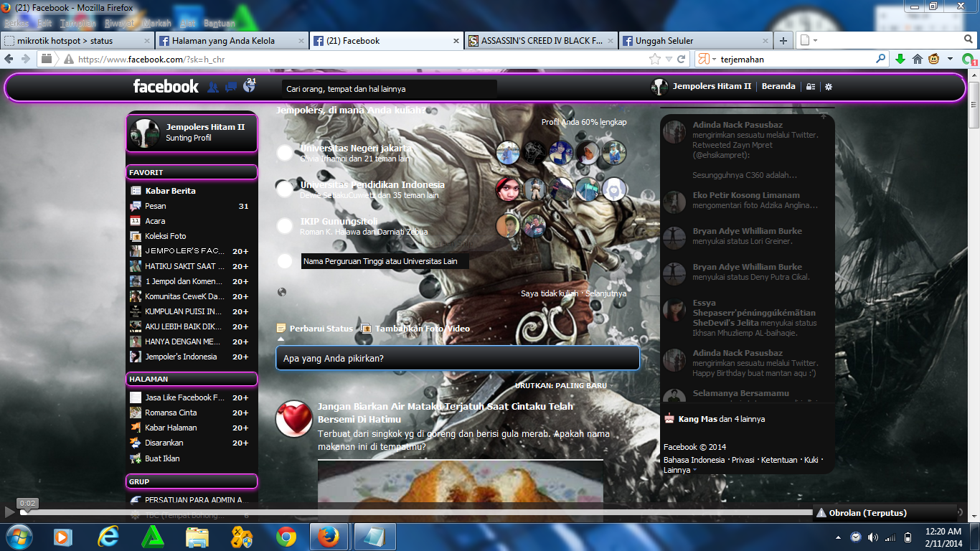This screenshot has height=551, width=980.
Task: Switch to Unggah Seluler tab
Action: click(696, 41)
